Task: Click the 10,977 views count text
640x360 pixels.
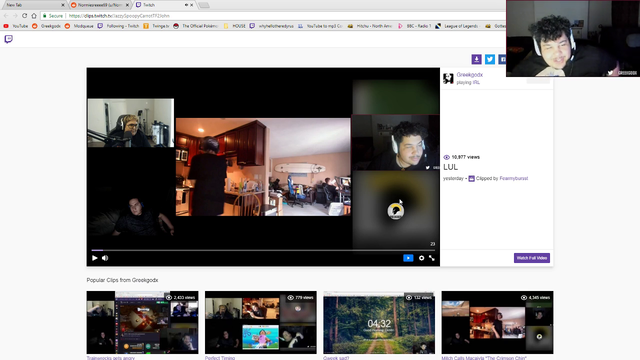Action: coord(465,157)
